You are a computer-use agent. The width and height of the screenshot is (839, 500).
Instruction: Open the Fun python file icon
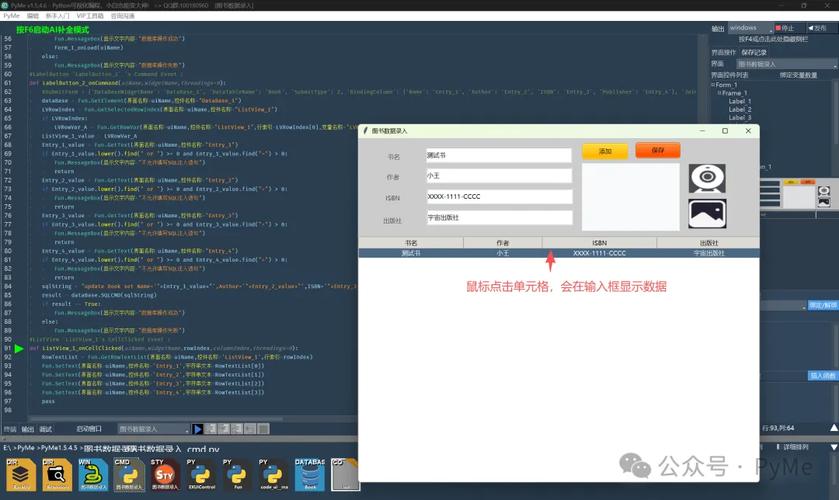237,474
